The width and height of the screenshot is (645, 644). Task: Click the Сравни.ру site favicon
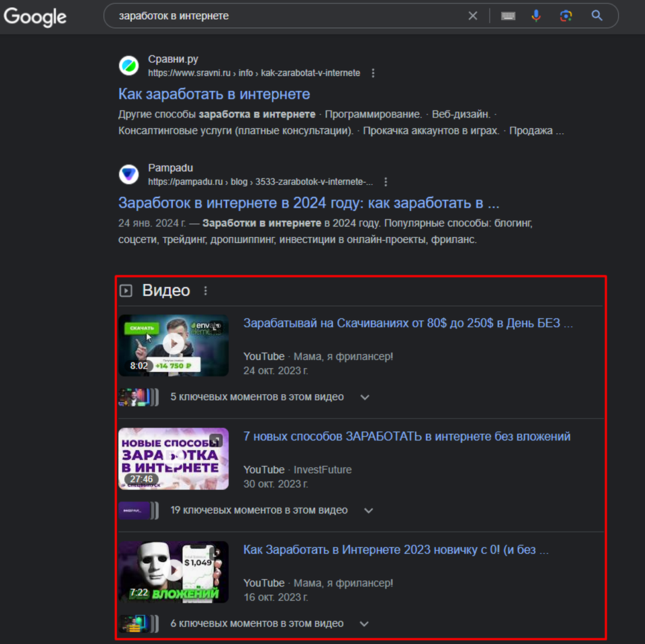pos(128,66)
